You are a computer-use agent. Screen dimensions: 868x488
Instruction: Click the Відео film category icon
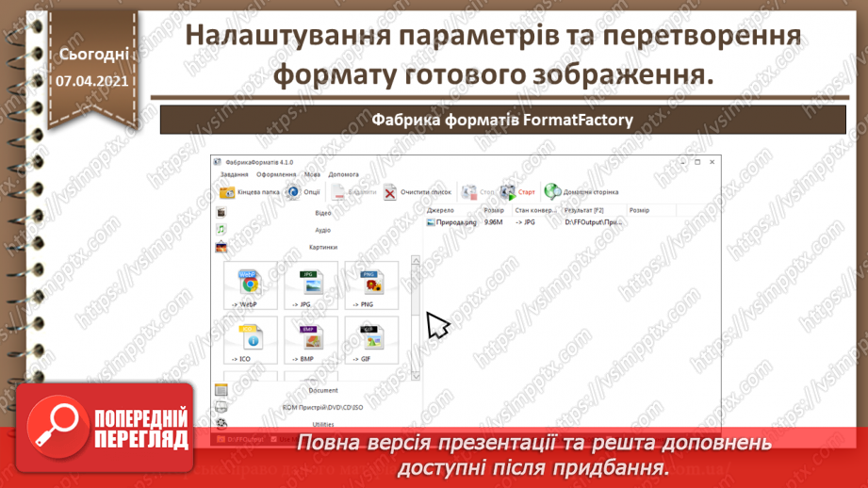coord(221,213)
